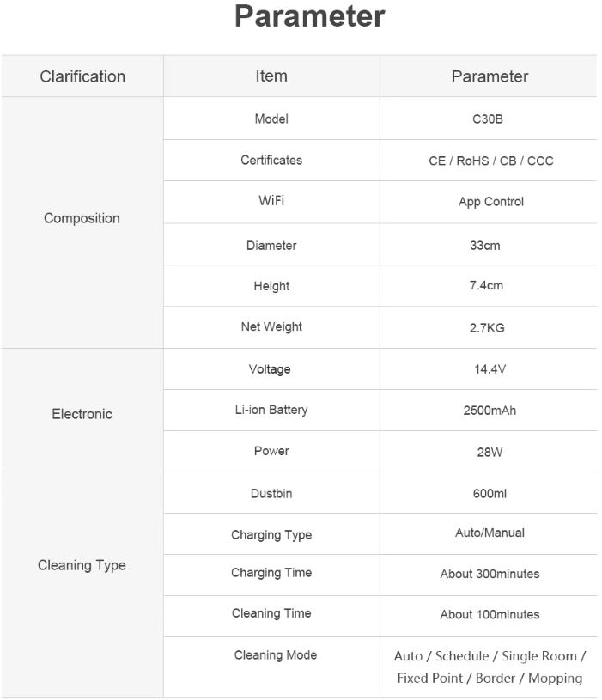Click the About 300minutes charging time
The width and height of the screenshot is (602, 700).
click(490, 574)
